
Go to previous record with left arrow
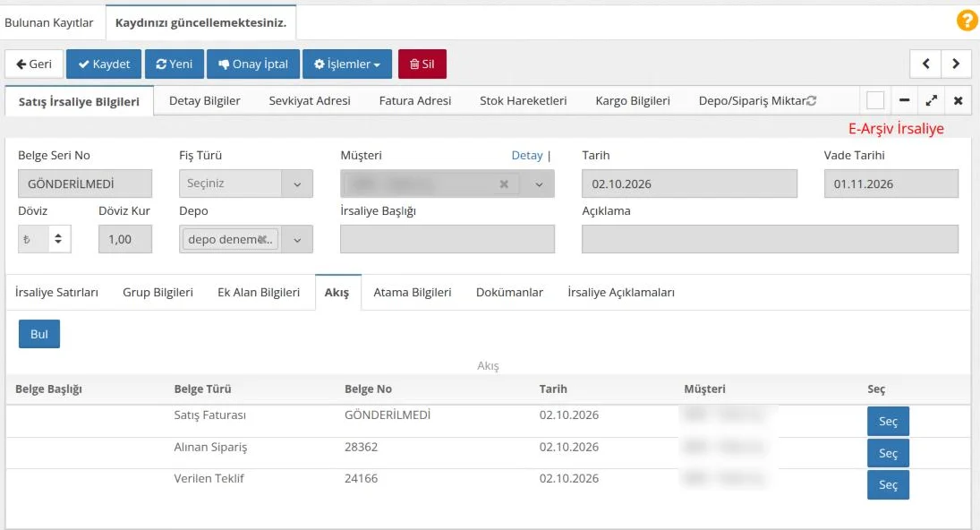pyautogui.click(x=925, y=64)
